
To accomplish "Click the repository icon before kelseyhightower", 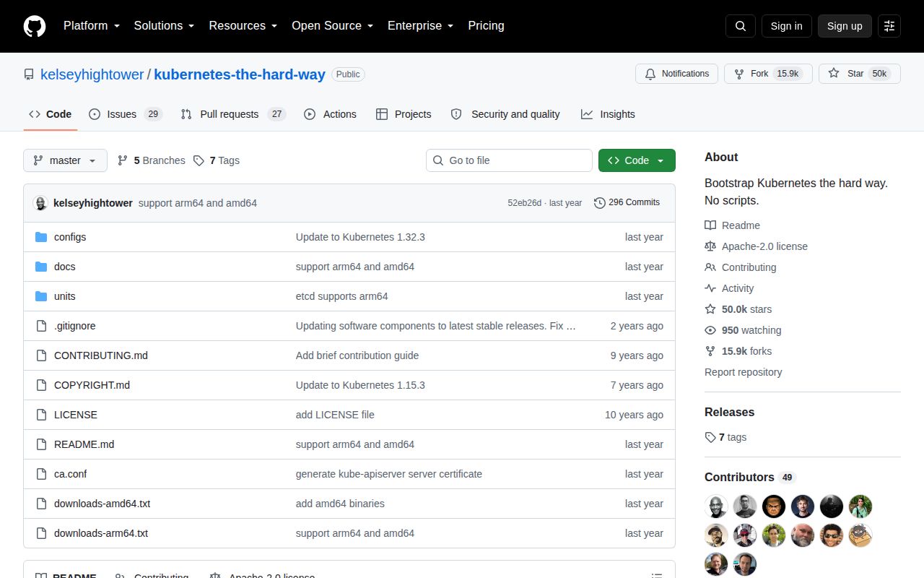I will [x=29, y=74].
